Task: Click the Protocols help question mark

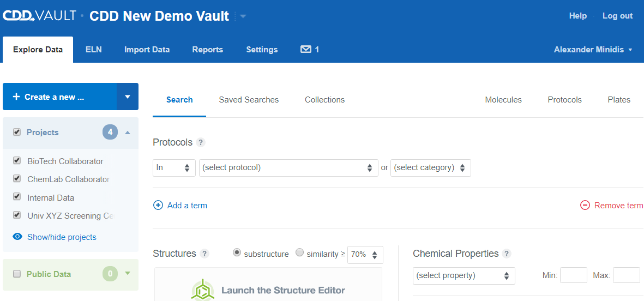Action: 201,142
